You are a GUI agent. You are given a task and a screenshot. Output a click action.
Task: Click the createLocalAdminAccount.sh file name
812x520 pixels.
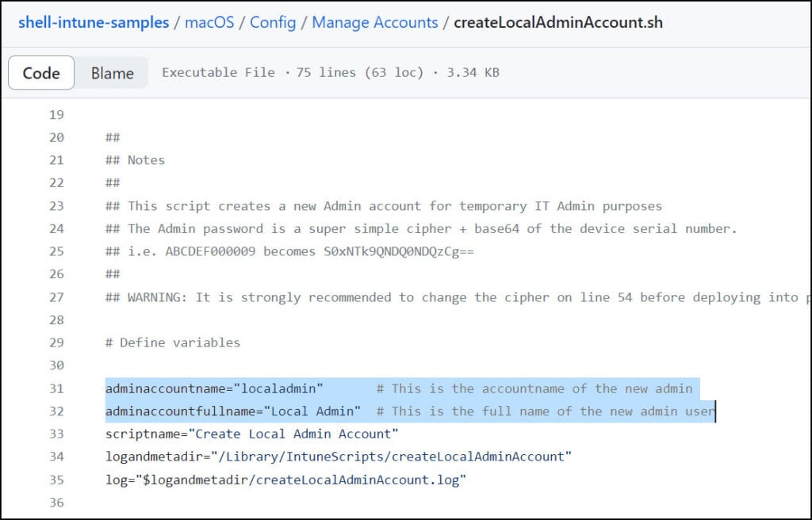click(558, 22)
